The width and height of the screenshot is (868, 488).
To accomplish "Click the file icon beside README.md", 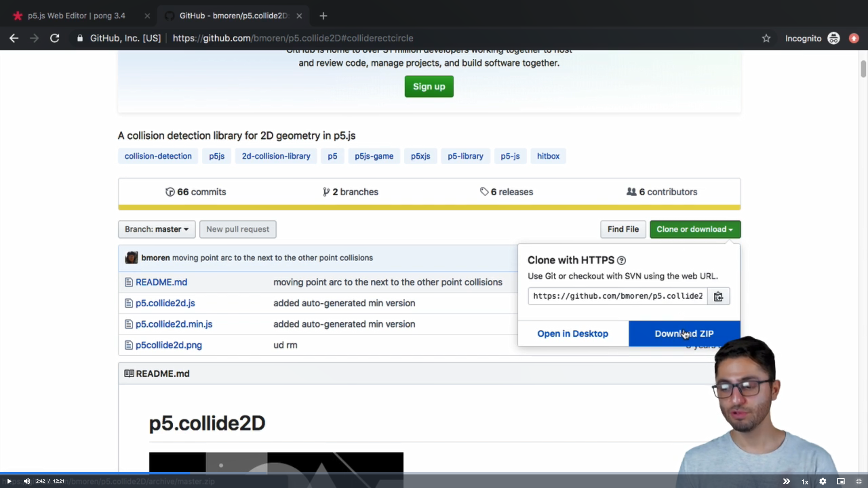I will (x=128, y=282).
